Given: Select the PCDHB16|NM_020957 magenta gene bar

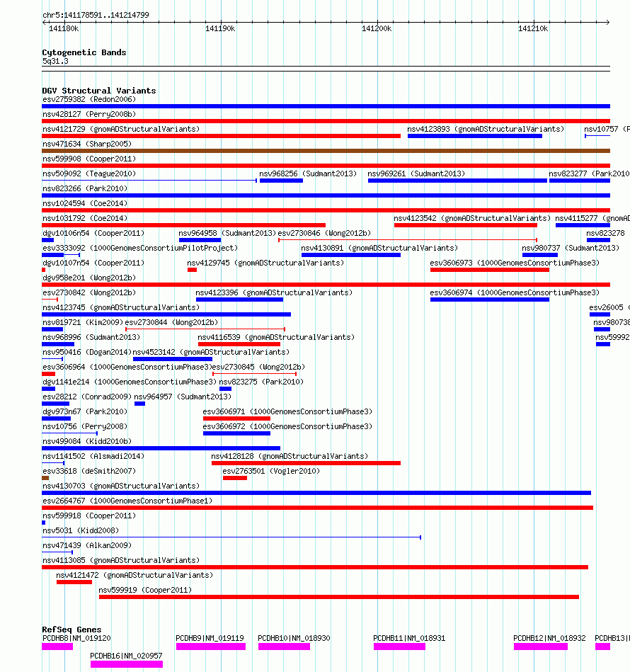Looking at the screenshot, I should 127,664.
